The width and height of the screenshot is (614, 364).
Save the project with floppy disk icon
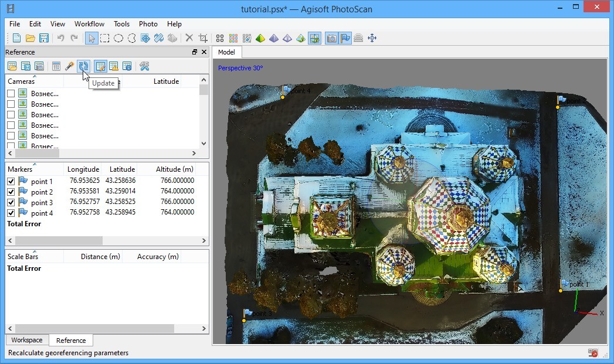(x=44, y=38)
